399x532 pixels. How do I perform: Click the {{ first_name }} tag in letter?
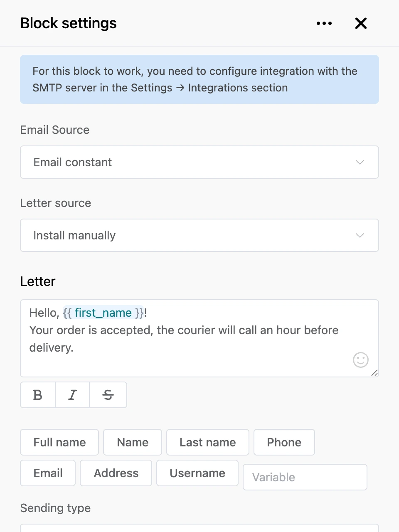pos(103,313)
